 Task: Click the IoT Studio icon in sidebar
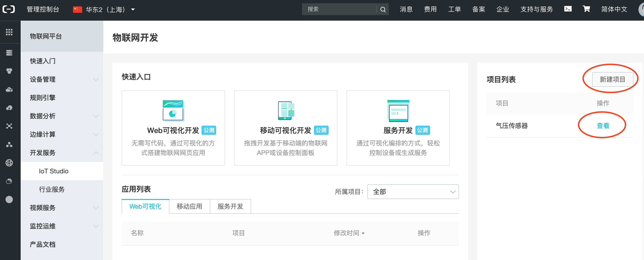[53, 171]
